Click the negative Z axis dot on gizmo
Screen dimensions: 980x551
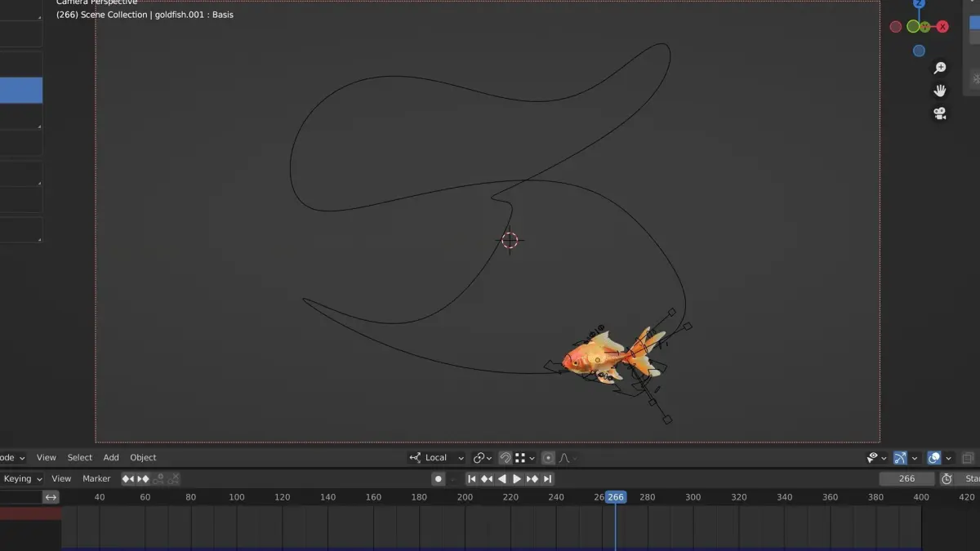pos(919,51)
